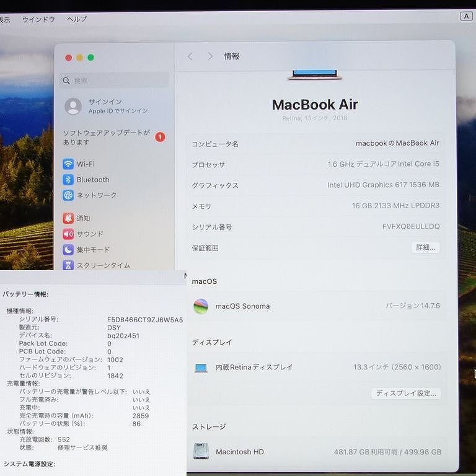The image size is (476, 476).
Task: Click the macOS Sonoma icon
Action: coord(201,306)
